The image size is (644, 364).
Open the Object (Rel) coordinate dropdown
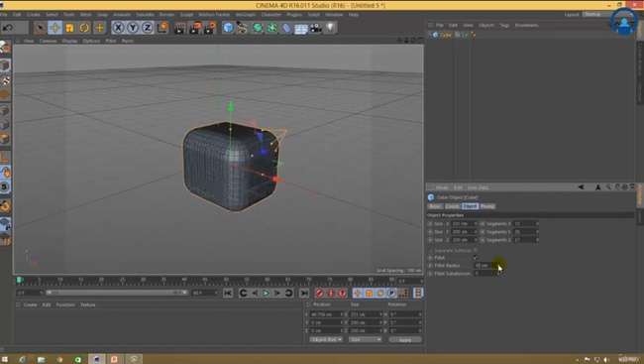pyautogui.click(x=326, y=340)
